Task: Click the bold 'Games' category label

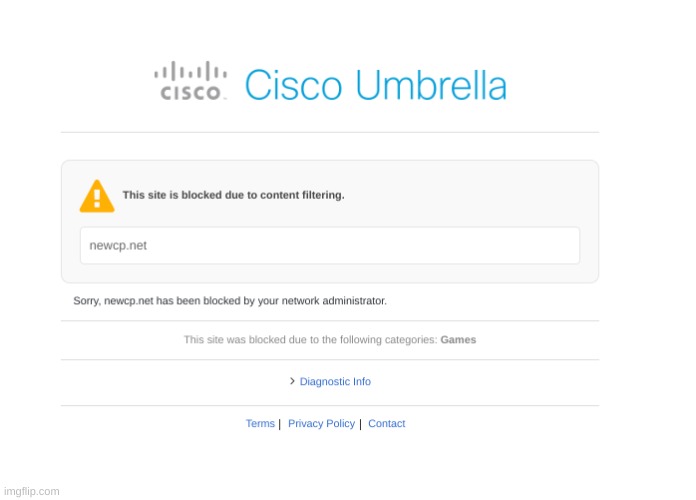Action: 458,340
